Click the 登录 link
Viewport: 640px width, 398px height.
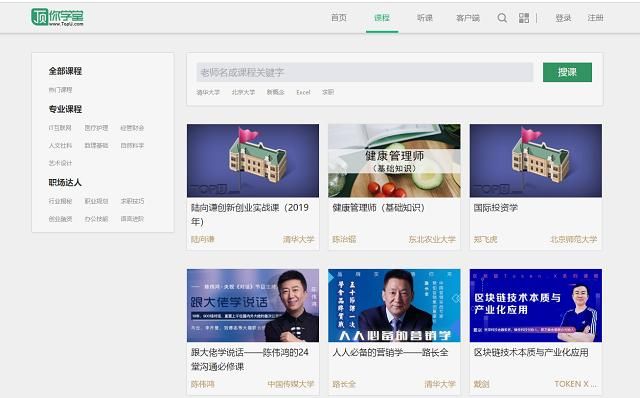(x=563, y=18)
